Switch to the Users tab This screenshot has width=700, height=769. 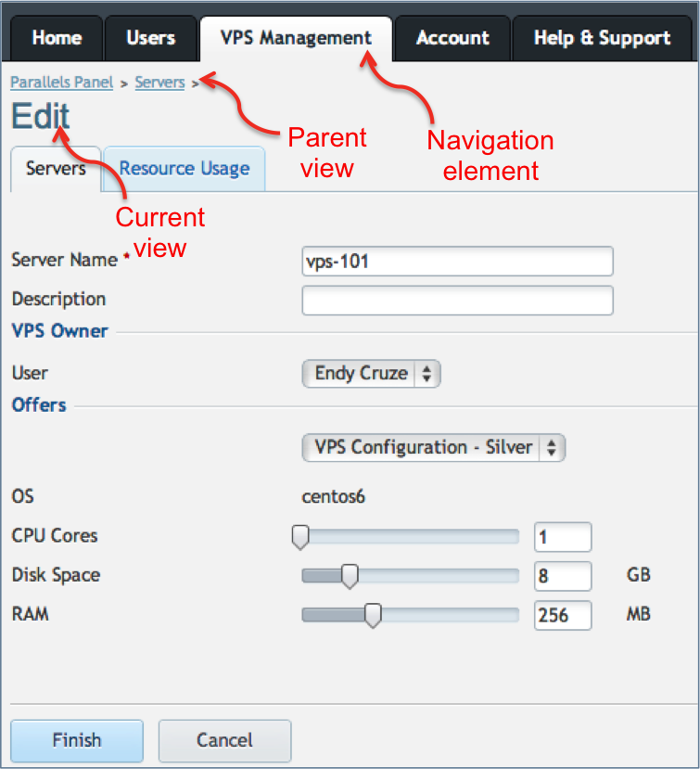150,38
